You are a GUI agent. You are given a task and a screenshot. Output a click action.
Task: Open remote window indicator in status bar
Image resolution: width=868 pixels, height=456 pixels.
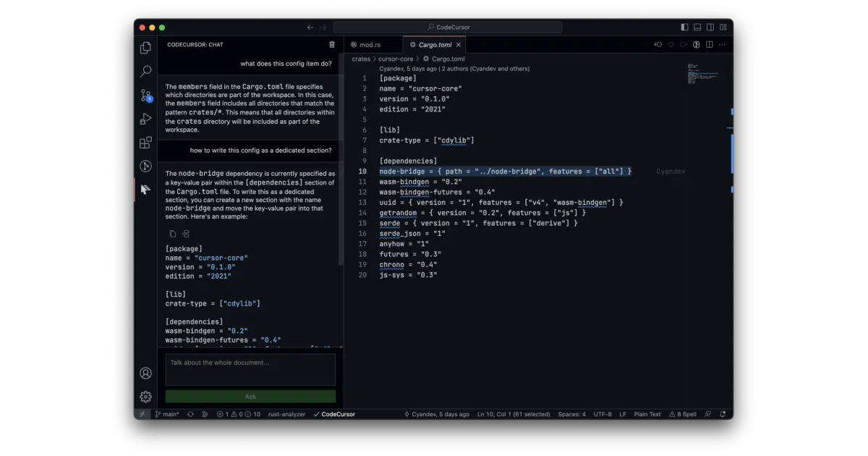142,415
